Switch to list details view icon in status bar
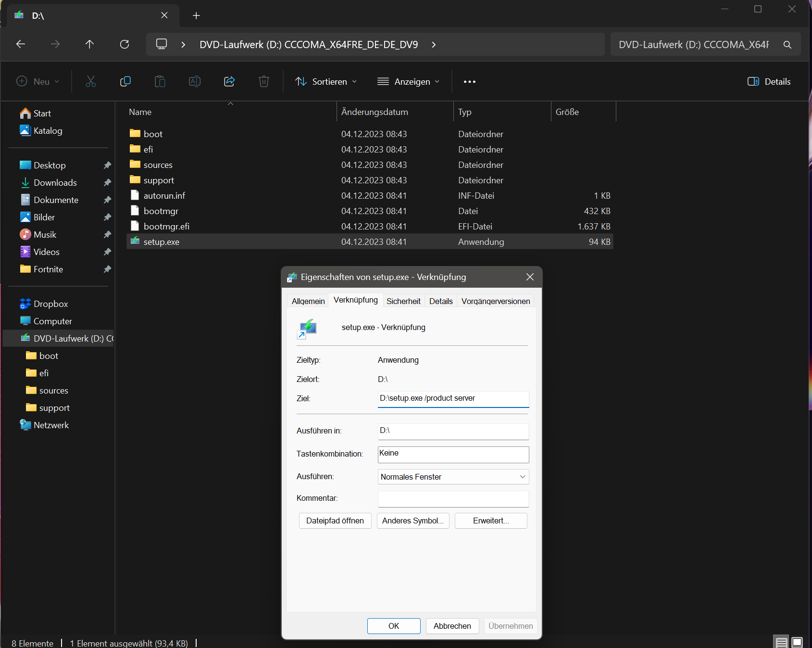 pyautogui.click(x=782, y=642)
